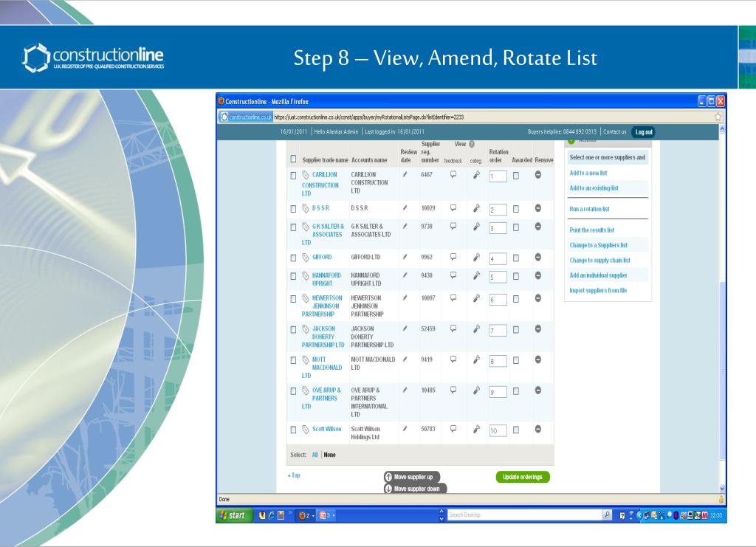756x547 pixels.
Task: Click the bookmark star in address bar
Action: 718,117
